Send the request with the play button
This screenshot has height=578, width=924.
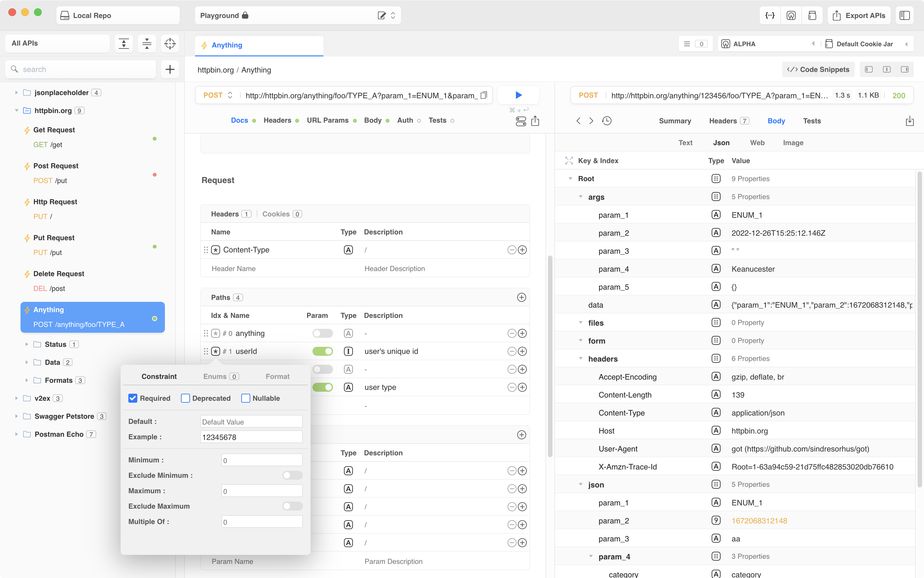coord(518,95)
